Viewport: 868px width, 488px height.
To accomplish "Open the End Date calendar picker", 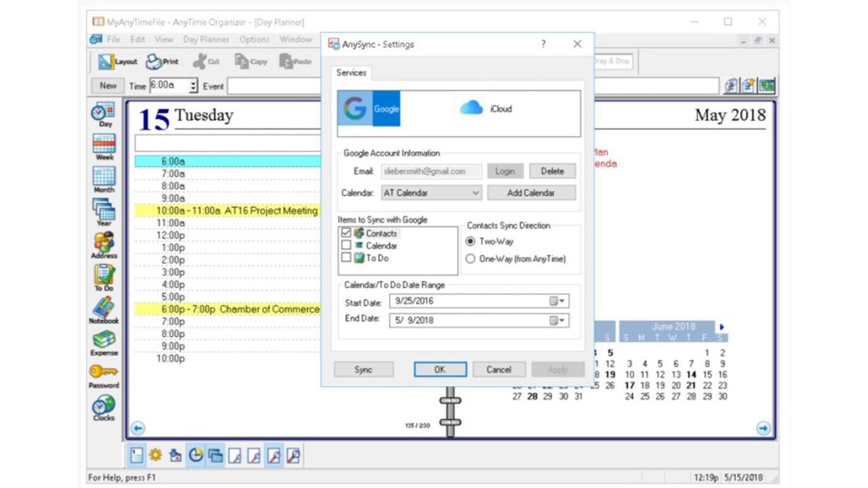I will tap(558, 320).
